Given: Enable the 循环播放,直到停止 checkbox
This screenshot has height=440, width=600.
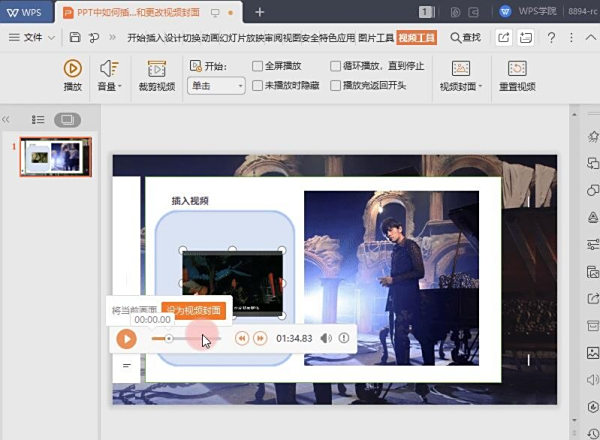Looking at the screenshot, I should click(336, 66).
